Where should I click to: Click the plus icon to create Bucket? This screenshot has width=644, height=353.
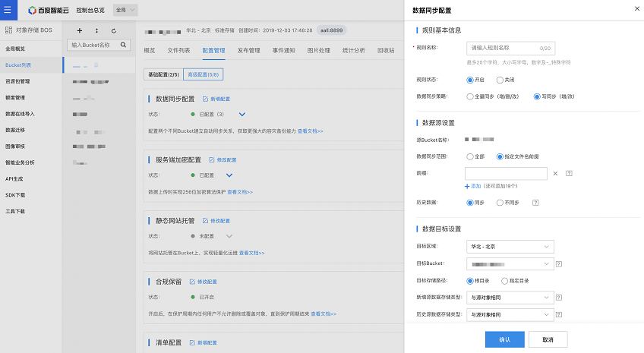point(80,30)
